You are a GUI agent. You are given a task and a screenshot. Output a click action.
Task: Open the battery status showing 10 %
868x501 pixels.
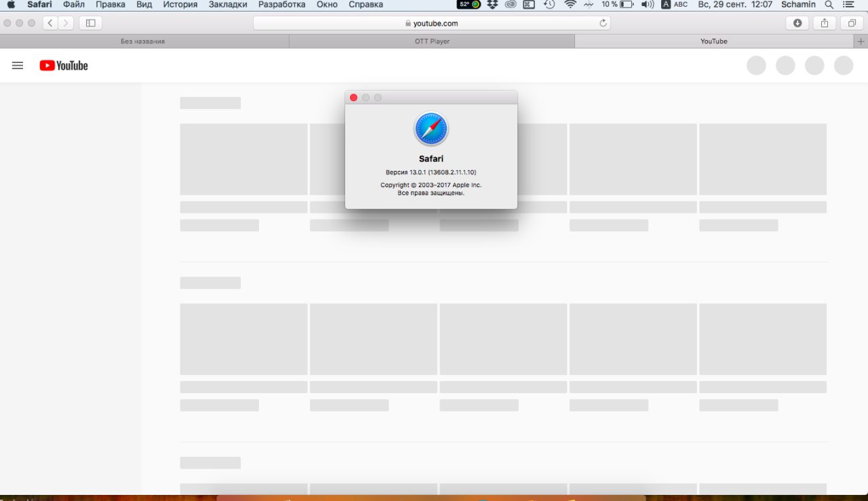click(618, 5)
